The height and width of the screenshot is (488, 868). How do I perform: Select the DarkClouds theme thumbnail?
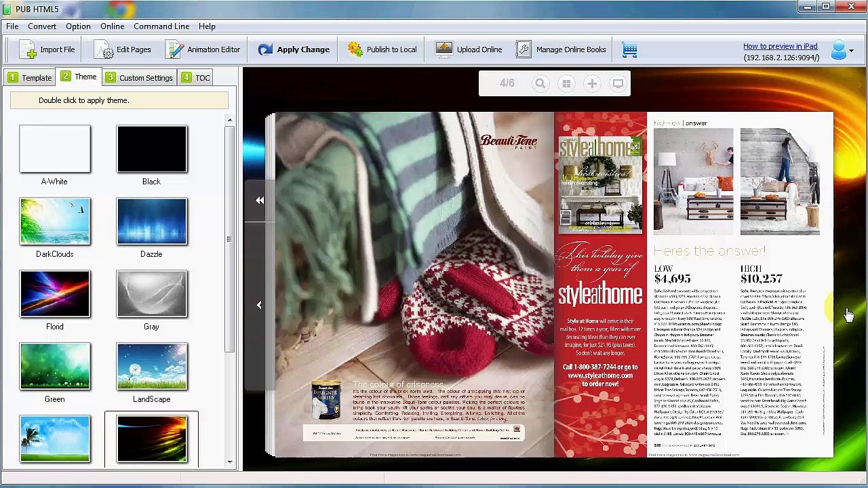[x=54, y=221]
